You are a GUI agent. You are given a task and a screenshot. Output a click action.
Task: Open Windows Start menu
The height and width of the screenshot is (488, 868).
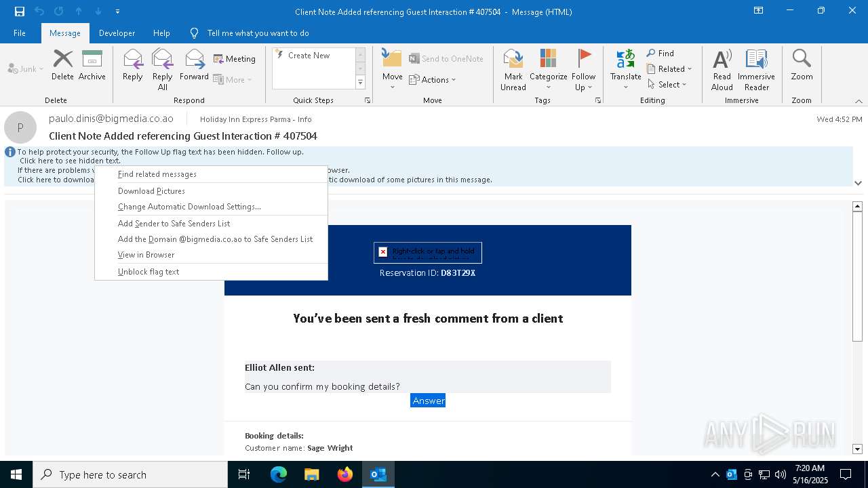[x=16, y=474]
